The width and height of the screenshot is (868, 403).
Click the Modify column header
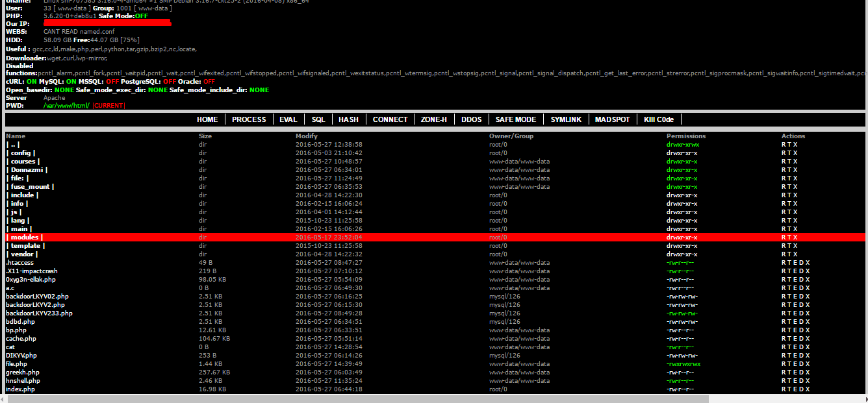(x=307, y=136)
